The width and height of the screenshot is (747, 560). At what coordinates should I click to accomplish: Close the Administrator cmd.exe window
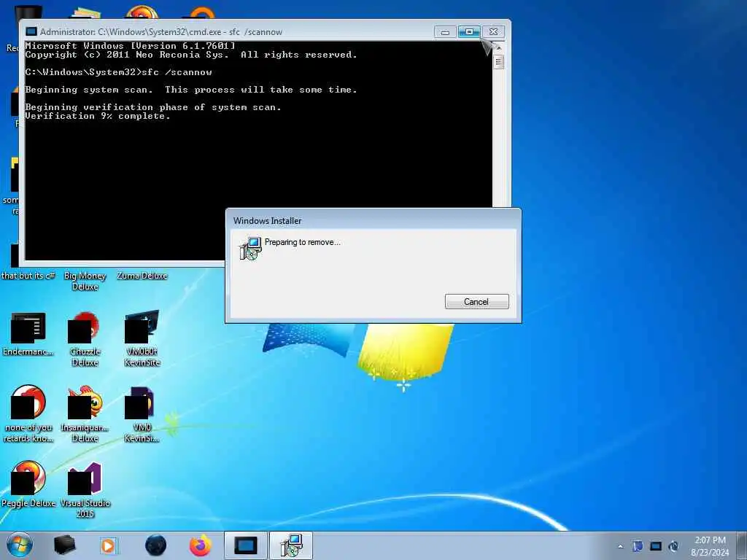(494, 32)
